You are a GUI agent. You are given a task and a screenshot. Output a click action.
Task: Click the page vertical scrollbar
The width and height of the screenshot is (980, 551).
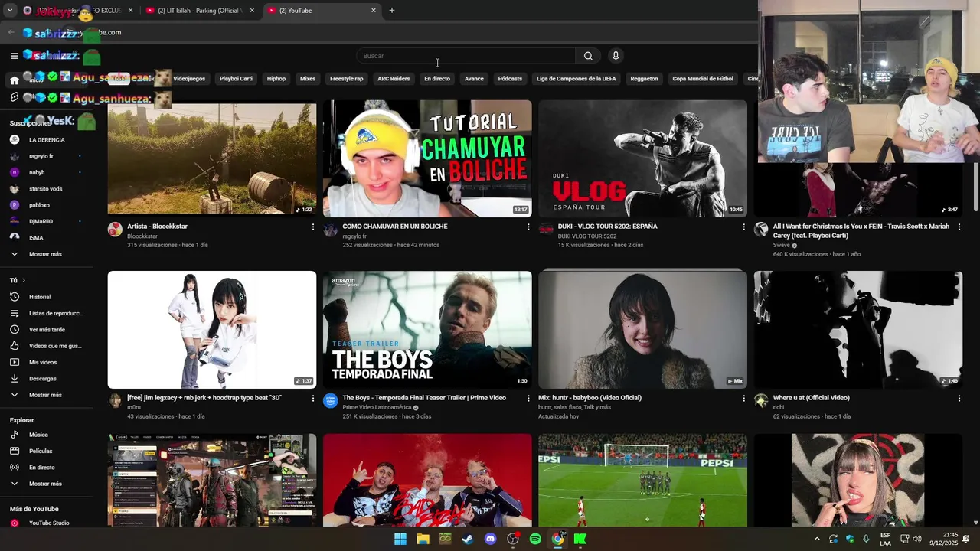pos(975,187)
